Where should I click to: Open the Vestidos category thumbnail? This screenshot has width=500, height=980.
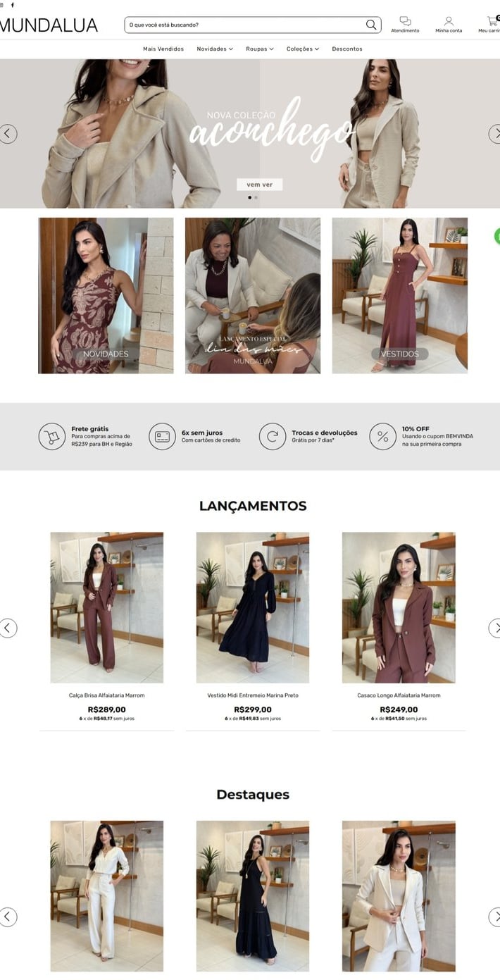400,295
